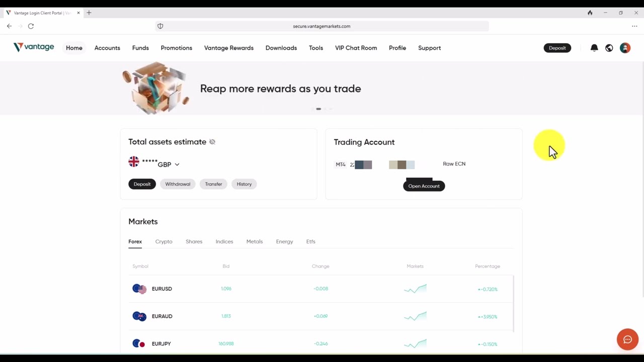This screenshot has width=644, height=362.
Task: Open the Accounts menu
Action: (x=107, y=48)
